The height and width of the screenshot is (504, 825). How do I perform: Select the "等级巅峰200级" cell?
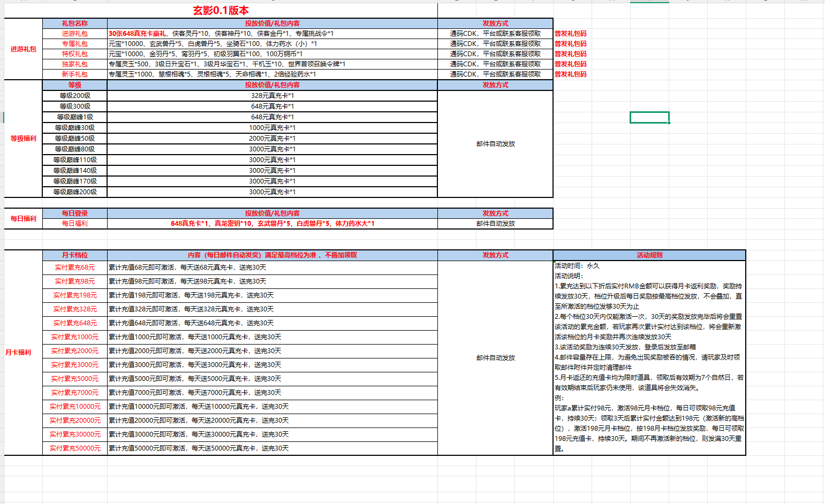[x=74, y=192]
